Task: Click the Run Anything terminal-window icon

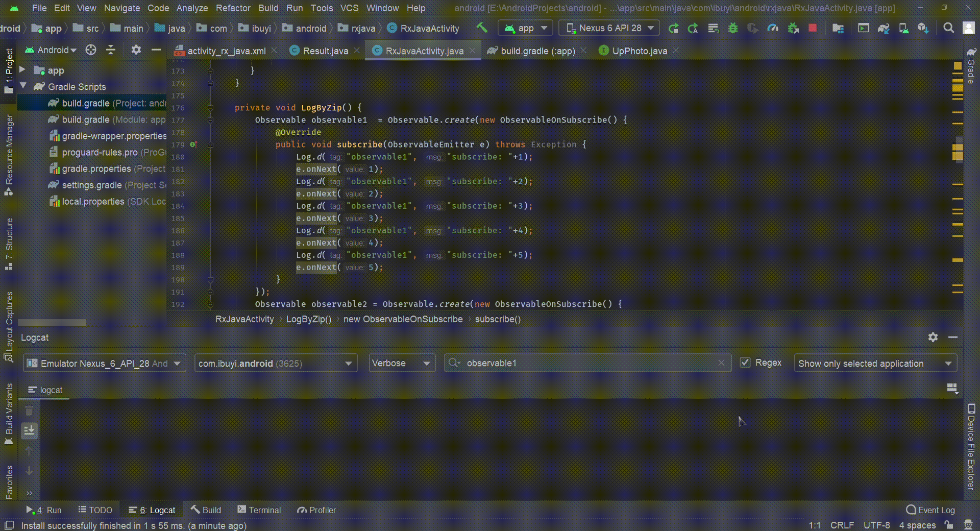Action: pos(863,28)
